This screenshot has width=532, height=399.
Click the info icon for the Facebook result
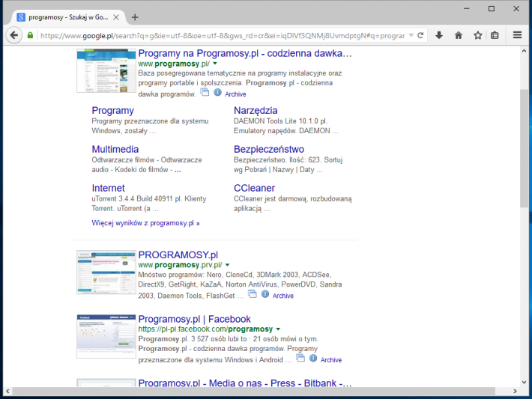click(x=313, y=358)
